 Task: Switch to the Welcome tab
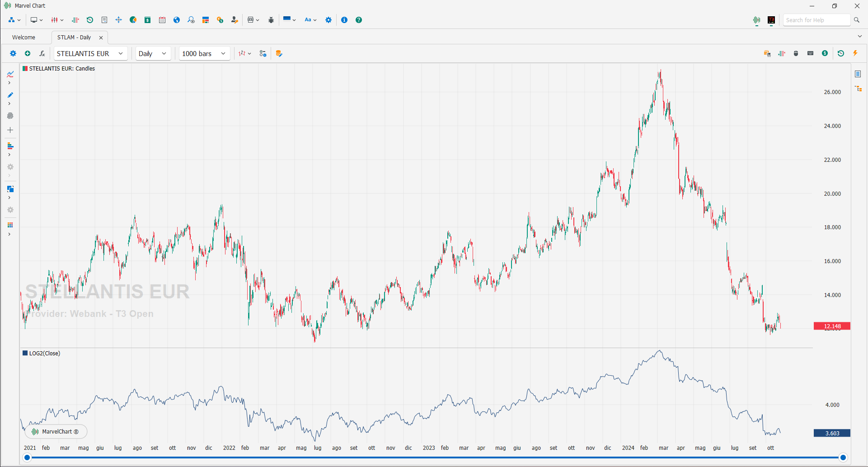pyautogui.click(x=23, y=38)
